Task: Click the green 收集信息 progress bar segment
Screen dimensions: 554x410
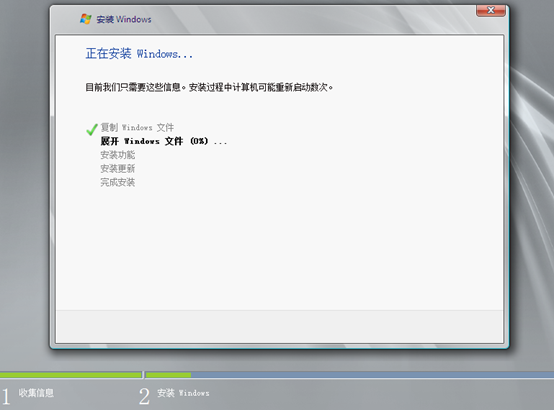Action: pyautogui.click(x=71, y=375)
